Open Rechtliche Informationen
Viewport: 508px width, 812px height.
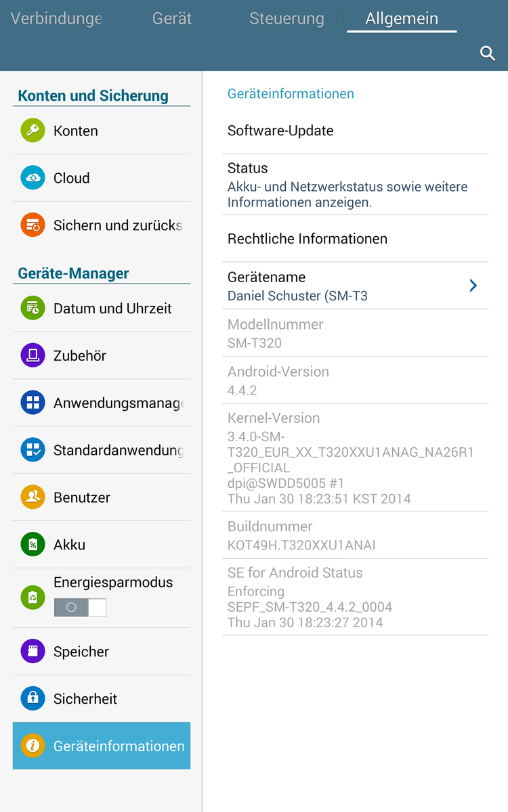[356, 239]
